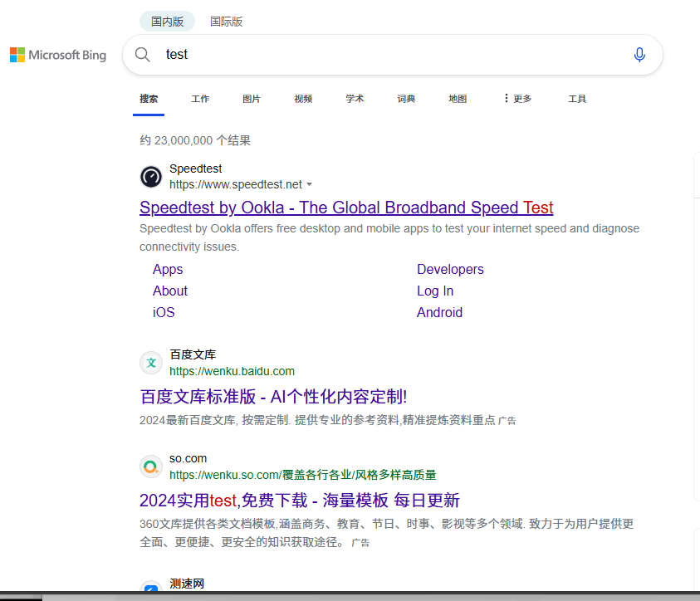Click the 百度文库 site favicon
Viewport: 700px width, 601px height.
pyautogui.click(x=151, y=363)
